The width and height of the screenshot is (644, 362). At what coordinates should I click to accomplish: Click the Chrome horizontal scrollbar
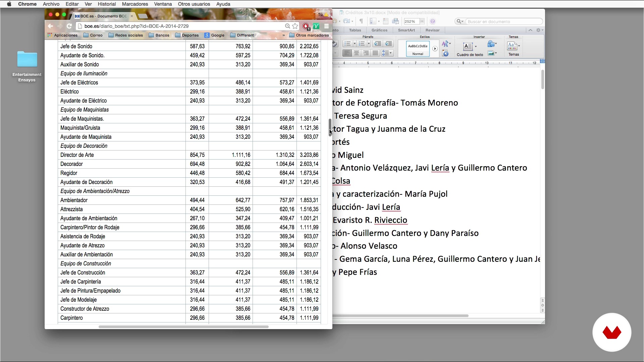[183, 327]
